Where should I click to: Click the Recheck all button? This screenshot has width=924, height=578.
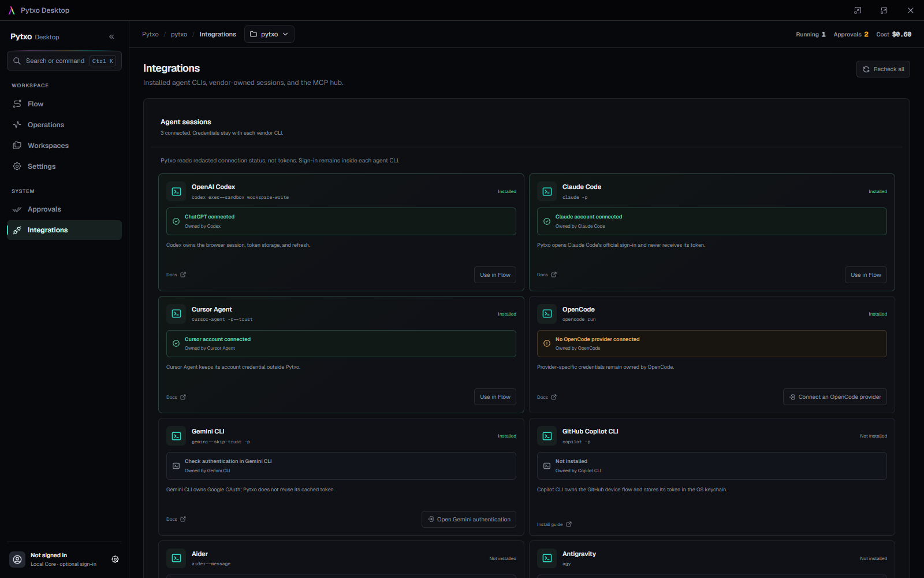pos(883,69)
